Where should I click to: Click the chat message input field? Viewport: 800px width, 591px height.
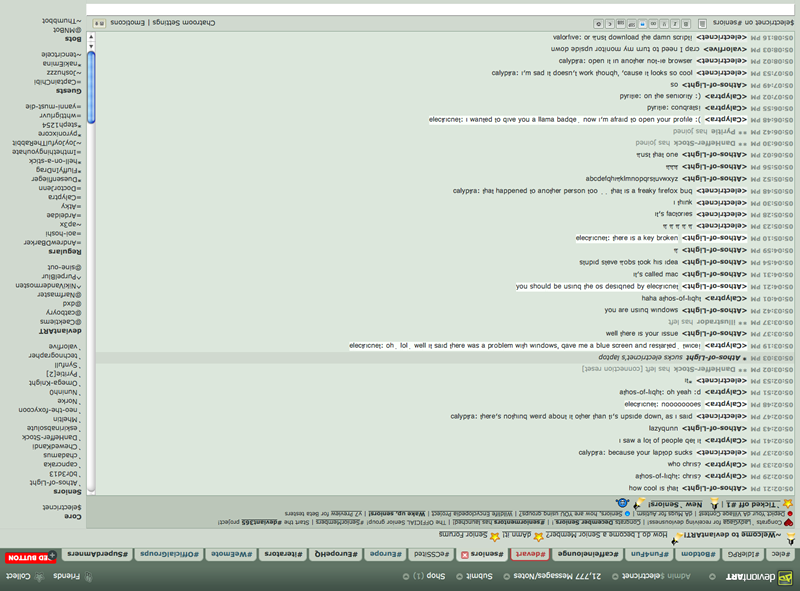(440, 9)
